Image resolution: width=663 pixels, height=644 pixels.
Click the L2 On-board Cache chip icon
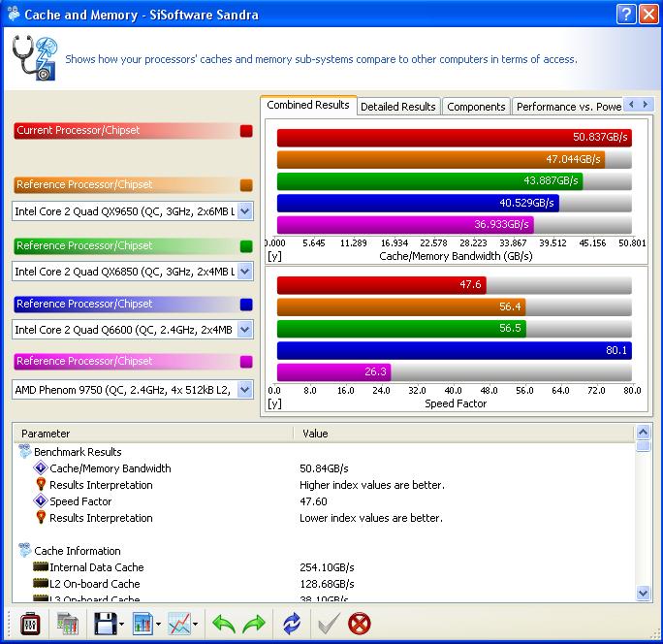(x=41, y=583)
